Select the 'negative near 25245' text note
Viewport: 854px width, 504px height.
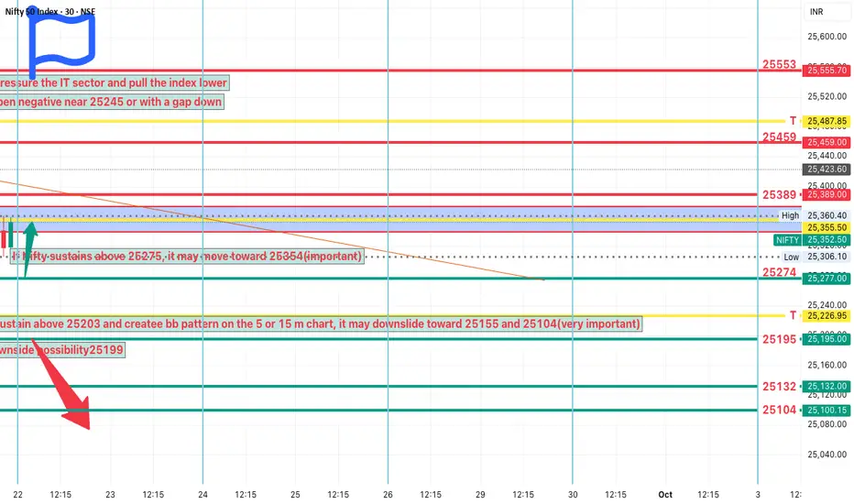[x=112, y=102]
